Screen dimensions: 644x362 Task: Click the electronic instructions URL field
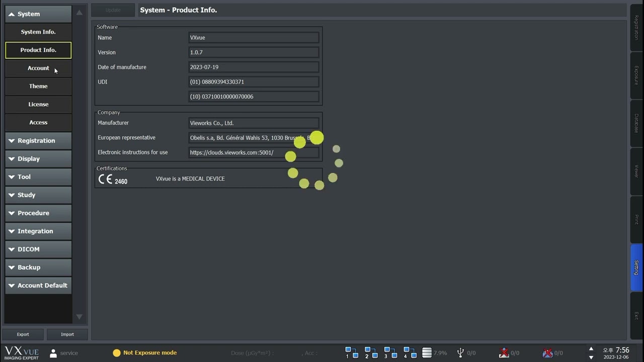click(254, 152)
